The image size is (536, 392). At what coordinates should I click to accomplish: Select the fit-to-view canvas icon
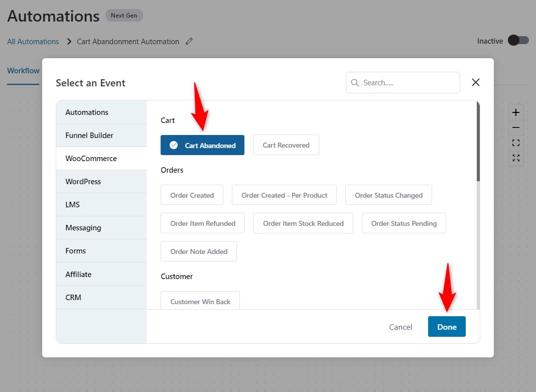point(516,143)
